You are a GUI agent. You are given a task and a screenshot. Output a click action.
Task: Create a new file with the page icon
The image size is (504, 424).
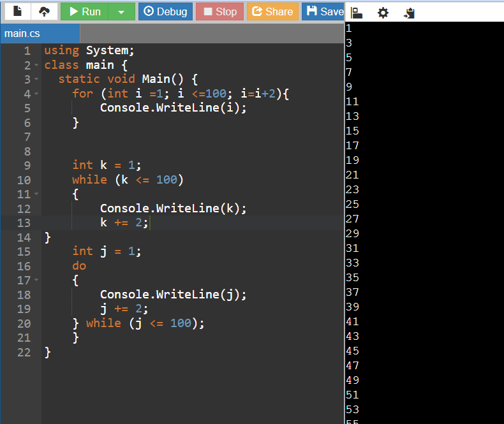[x=18, y=11]
